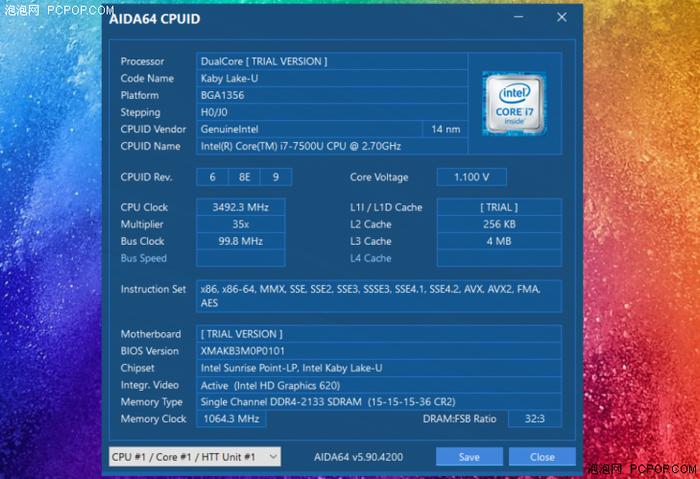Click the AIDA64 v5.90.4200 version label
Viewport: 700px width, 479px height.
pyautogui.click(x=358, y=457)
